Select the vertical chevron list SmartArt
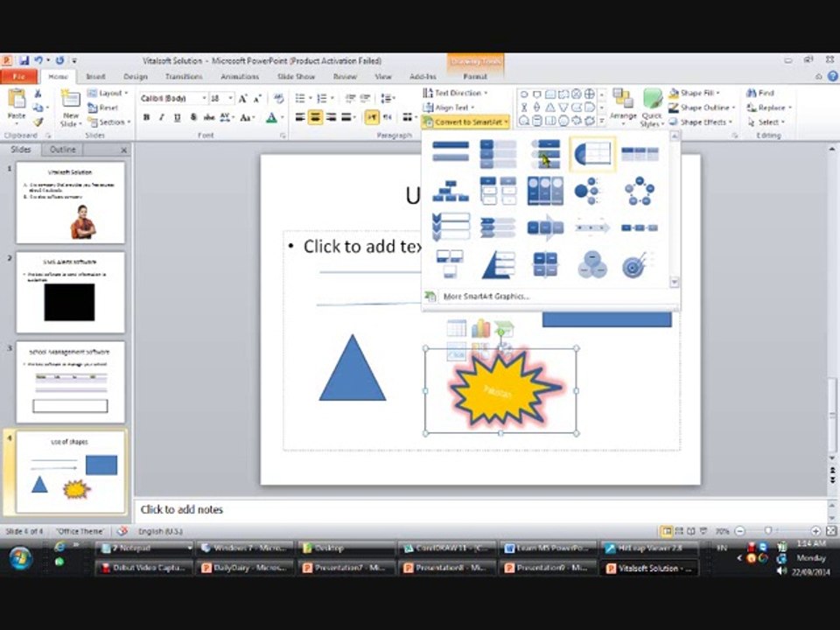This screenshot has height=630, width=840. (x=451, y=227)
